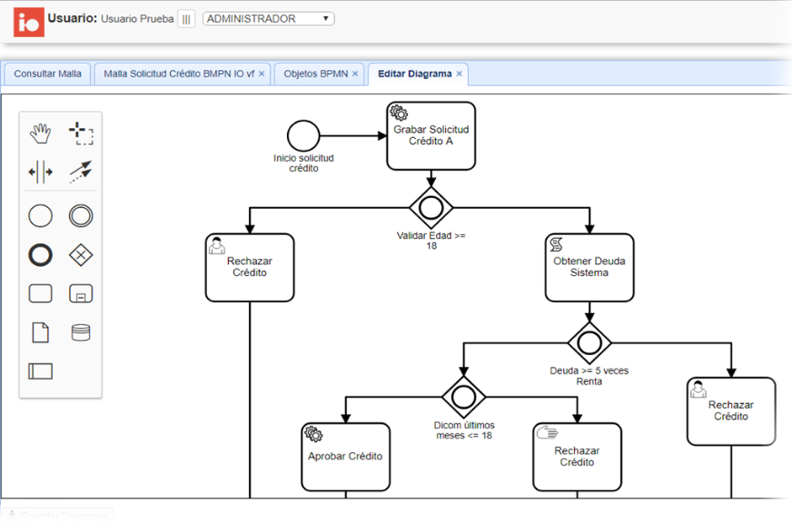Switch to the Consultar Malla tab
The height and width of the screenshot is (532, 792).
coord(47,74)
